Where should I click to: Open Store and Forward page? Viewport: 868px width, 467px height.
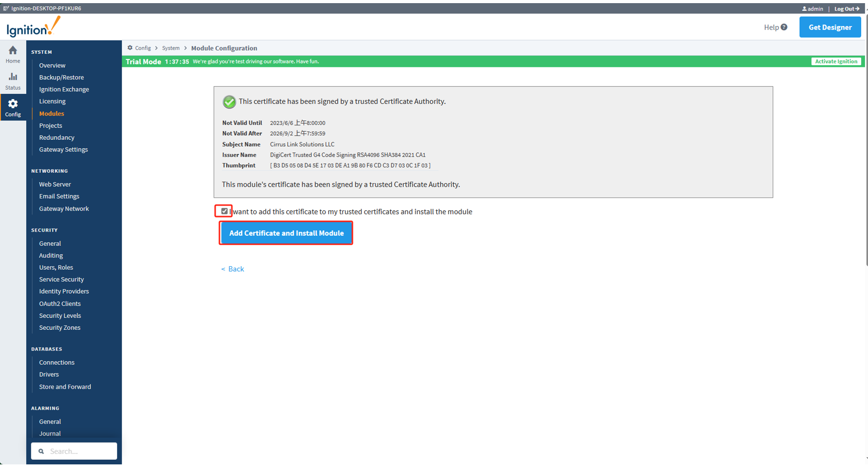coord(65,387)
